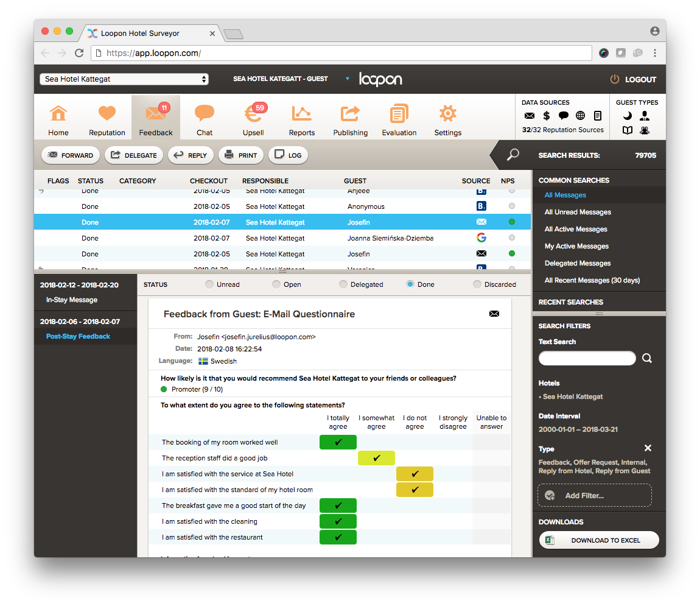Open the Upsell section icon

(x=253, y=114)
